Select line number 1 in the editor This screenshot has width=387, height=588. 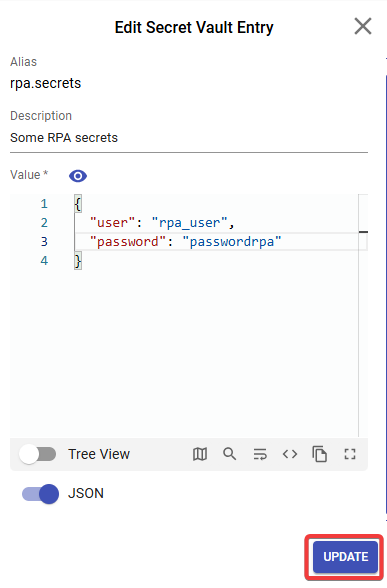[x=44, y=204]
